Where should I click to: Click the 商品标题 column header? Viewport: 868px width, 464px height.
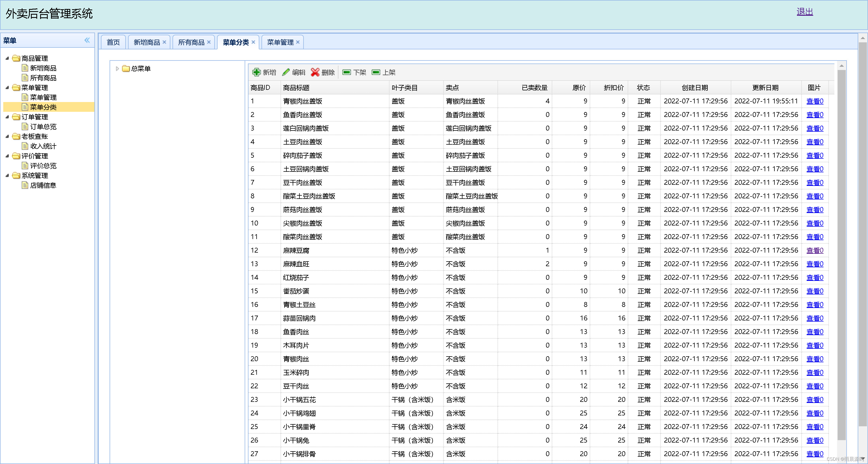click(x=335, y=88)
